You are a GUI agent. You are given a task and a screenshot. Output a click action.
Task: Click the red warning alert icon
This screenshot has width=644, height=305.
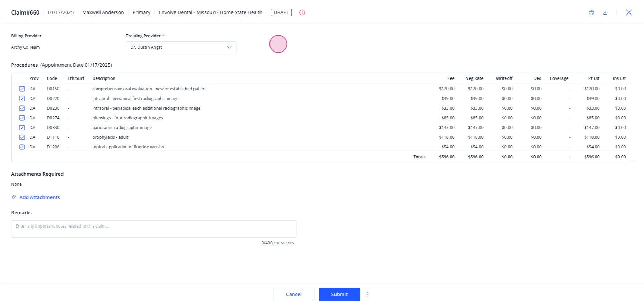pos(302,12)
